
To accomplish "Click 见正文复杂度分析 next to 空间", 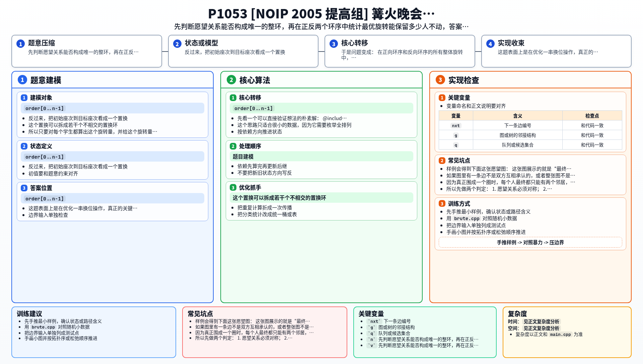I will pos(541,329).
